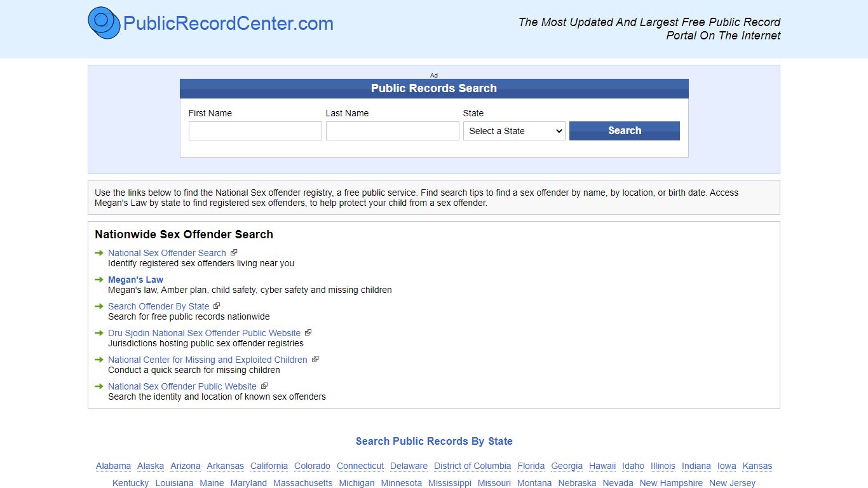Focus the First Name input field
Screen dimensions: 868x488
(255, 131)
